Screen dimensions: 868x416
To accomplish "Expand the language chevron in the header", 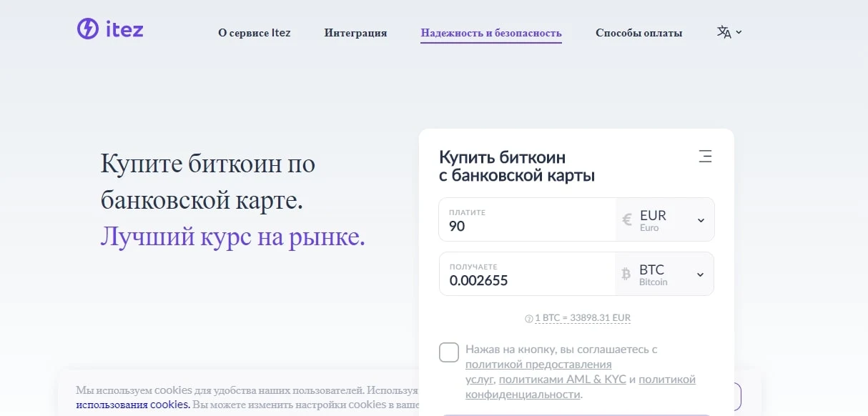I will (739, 32).
